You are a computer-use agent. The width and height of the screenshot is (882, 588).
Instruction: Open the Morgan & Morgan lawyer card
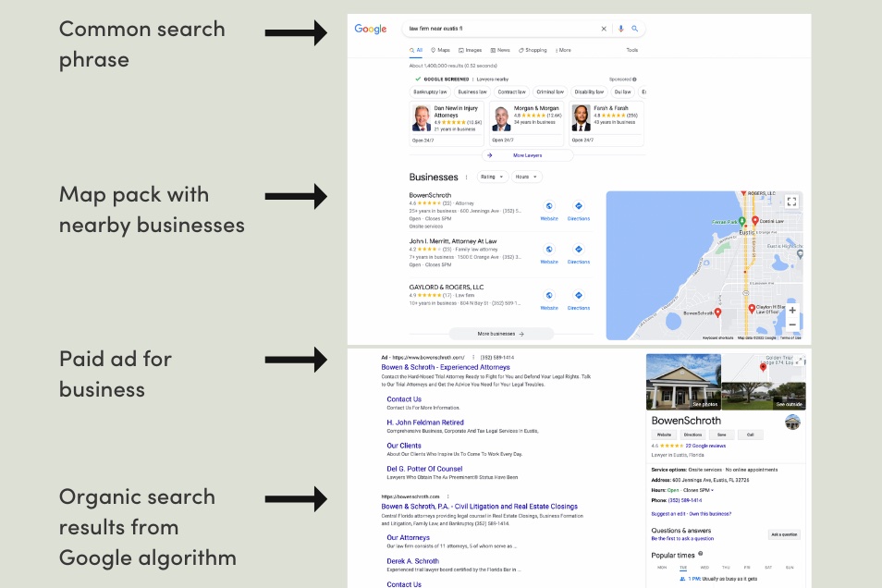(x=526, y=124)
